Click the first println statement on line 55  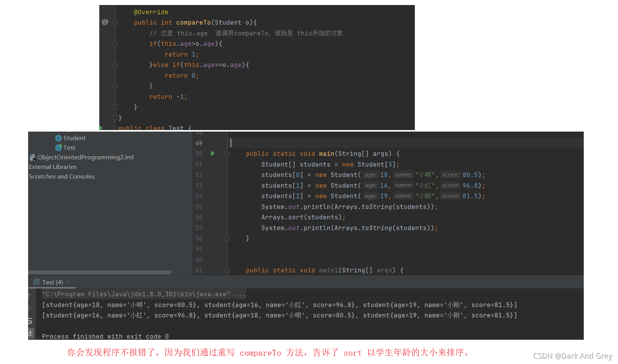(349, 207)
